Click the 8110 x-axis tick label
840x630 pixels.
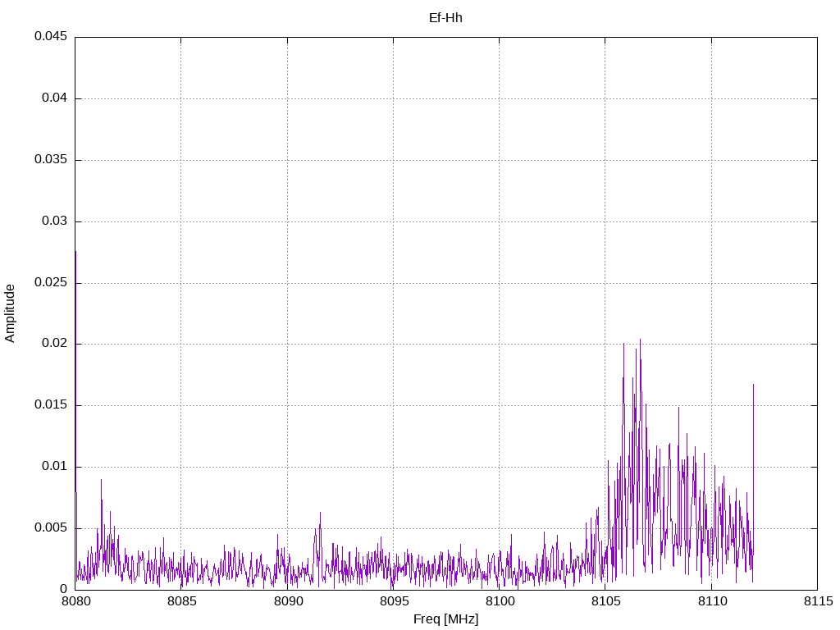[x=711, y=602]
